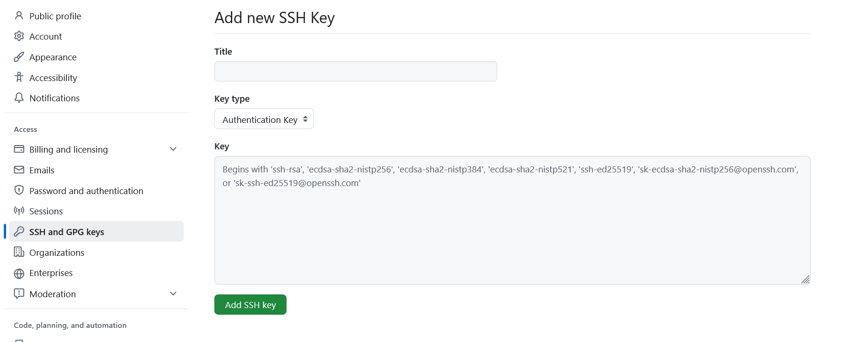Click inside the Key text area
Image resolution: width=868 pixels, height=342 pixels.
[x=512, y=226]
